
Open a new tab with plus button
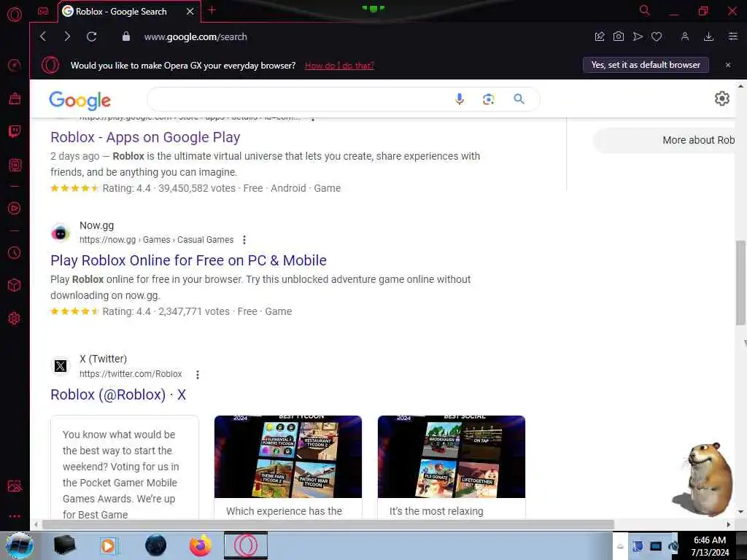coord(212,10)
